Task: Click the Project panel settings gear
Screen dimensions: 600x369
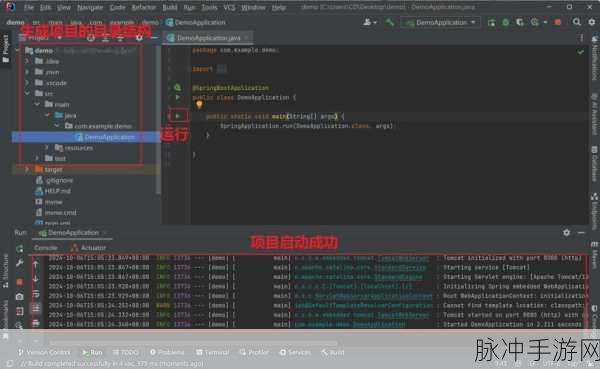Action: 139,38
